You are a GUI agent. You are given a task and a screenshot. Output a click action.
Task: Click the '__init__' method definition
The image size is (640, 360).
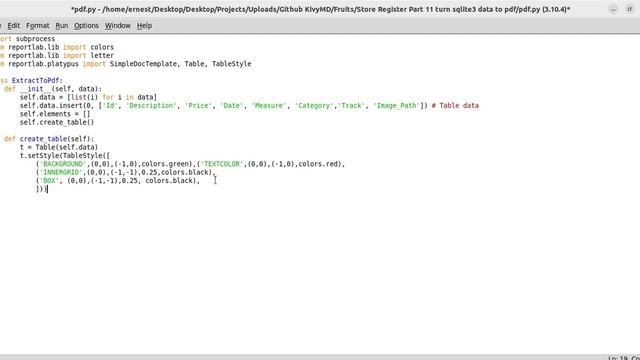pyautogui.click(x=36, y=89)
